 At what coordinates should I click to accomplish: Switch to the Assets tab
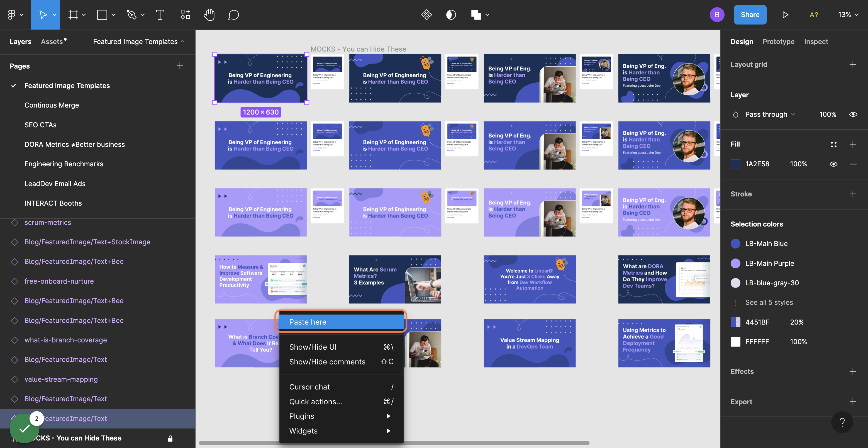point(52,42)
